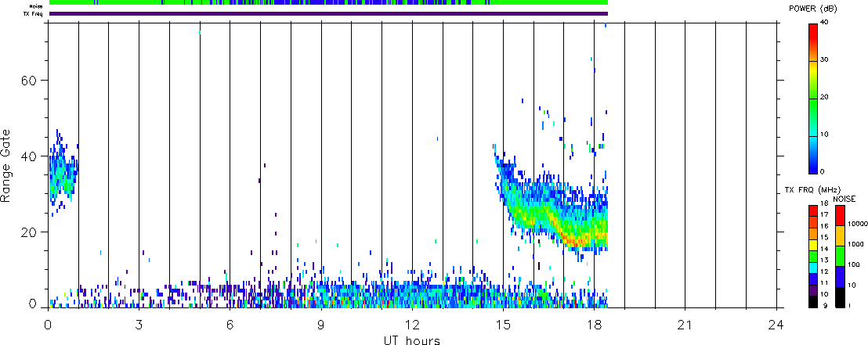Click the 17 label in TX FRQ legend
Image resolution: width=868 pixels, height=345 pixels.
tap(825, 214)
